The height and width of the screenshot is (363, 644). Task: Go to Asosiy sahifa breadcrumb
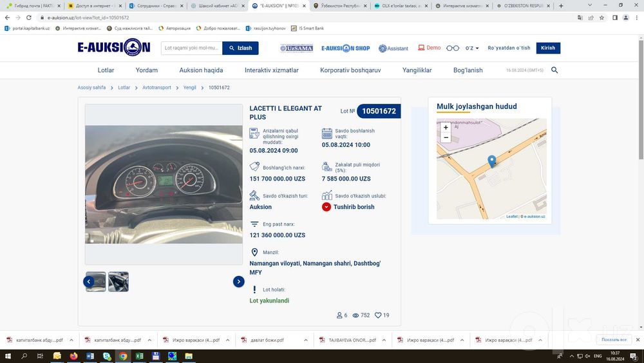pyautogui.click(x=91, y=88)
